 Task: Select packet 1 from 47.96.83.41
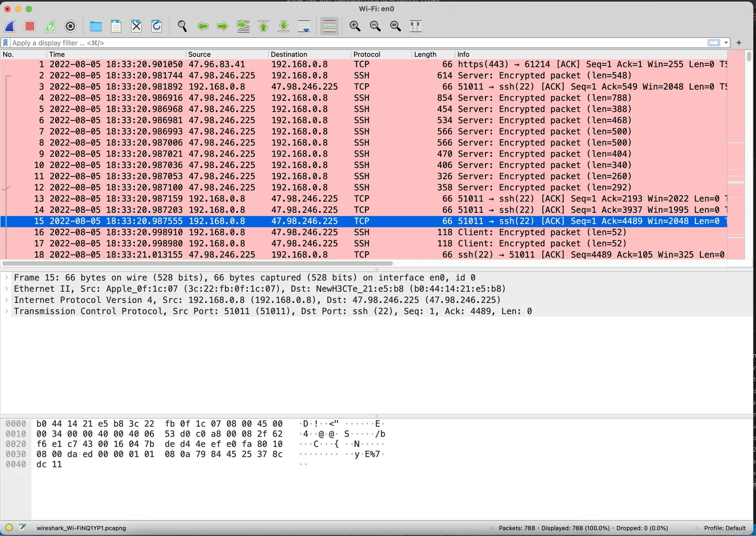pos(364,64)
